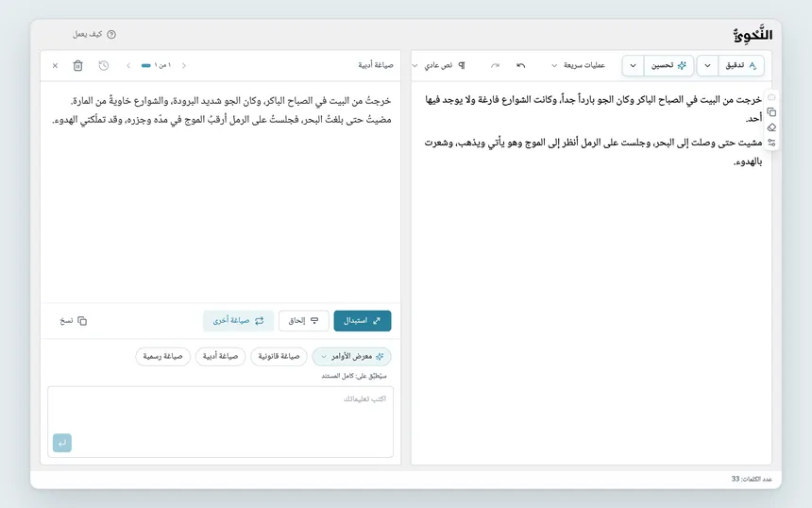Expand the عمليات سريعة quick actions menu
Image resolution: width=812 pixels, height=508 pixels.
point(578,65)
